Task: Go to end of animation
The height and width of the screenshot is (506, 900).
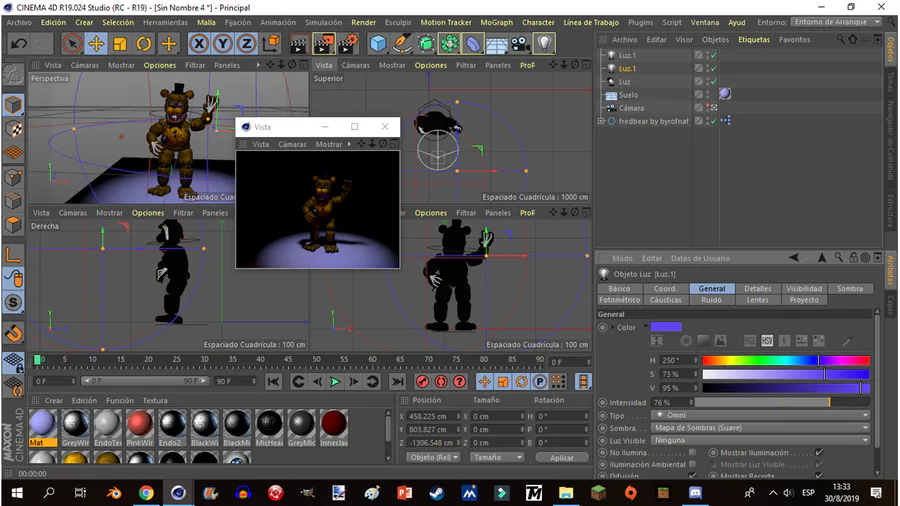Action: click(x=397, y=382)
